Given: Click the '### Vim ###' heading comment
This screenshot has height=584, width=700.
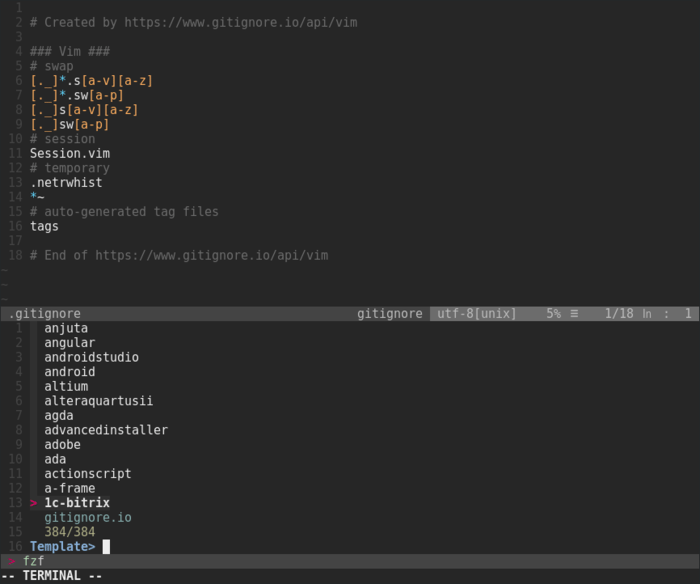Looking at the screenshot, I should pyautogui.click(x=69, y=51).
